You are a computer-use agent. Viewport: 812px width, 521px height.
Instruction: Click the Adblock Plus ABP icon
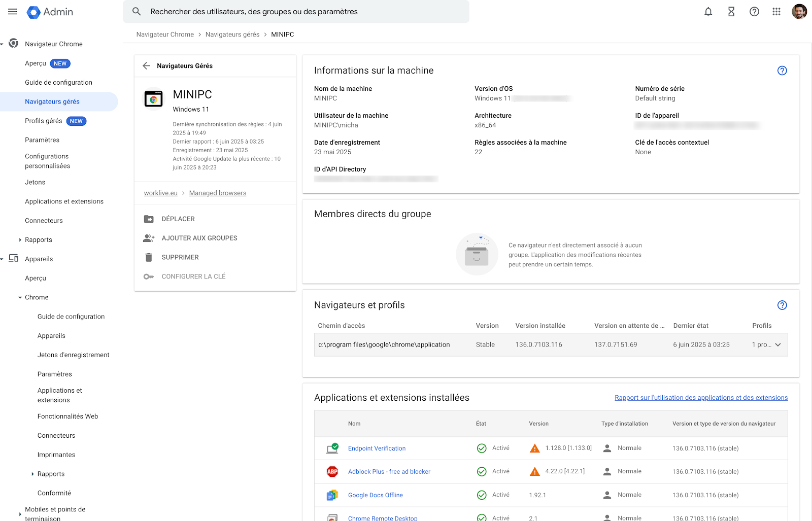point(332,472)
